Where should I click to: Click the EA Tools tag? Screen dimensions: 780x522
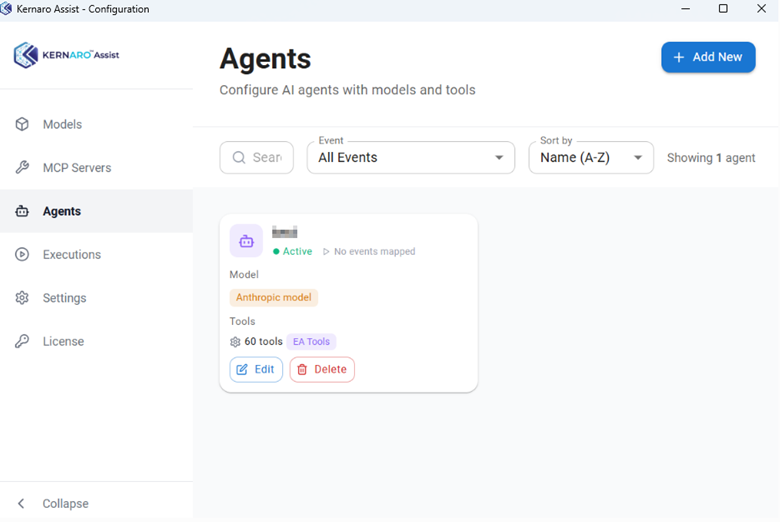pos(311,342)
